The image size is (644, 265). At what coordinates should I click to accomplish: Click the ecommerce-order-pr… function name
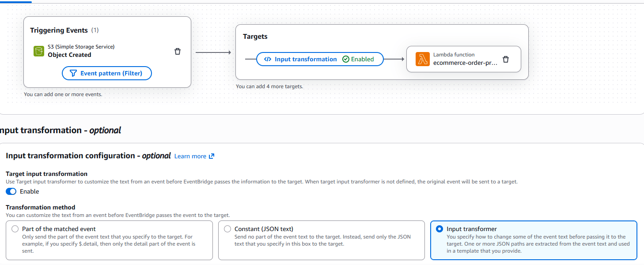tap(465, 63)
